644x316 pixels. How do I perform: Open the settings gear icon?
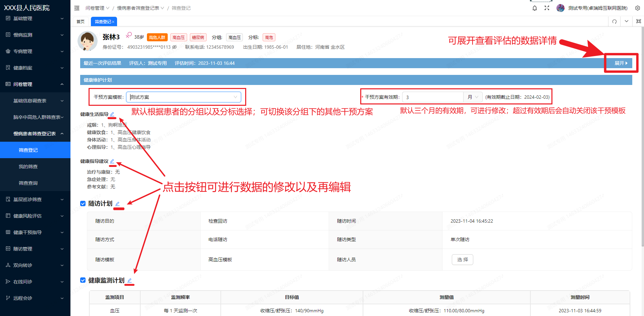click(x=638, y=8)
